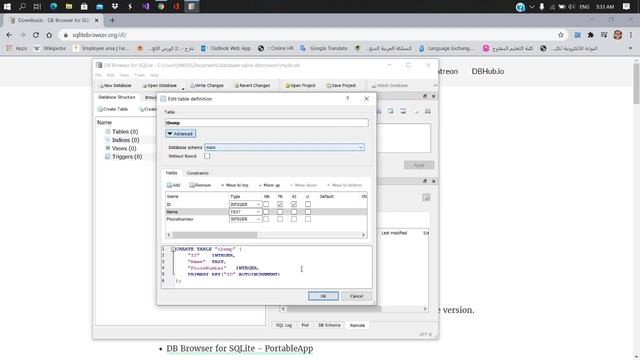Open Google Translate bookmark
The width and height of the screenshot is (640, 360).
[x=324, y=48]
